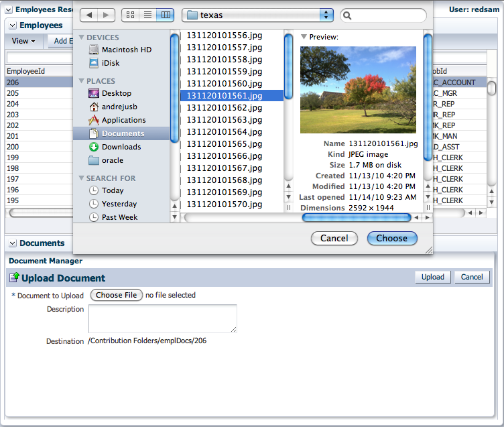Select employee row 200
The height and width of the screenshot is (427, 504).
click(x=39, y=147)
